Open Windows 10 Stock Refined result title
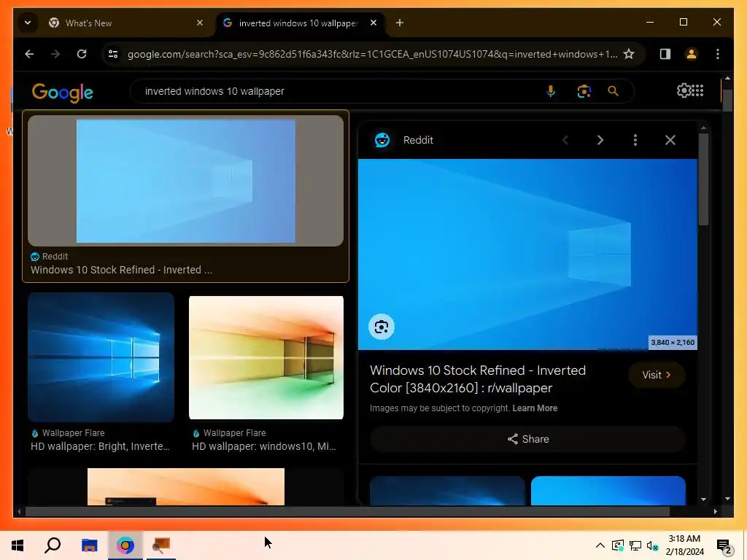The width and height of the screenshot is (747, 560). coord(121,270)
